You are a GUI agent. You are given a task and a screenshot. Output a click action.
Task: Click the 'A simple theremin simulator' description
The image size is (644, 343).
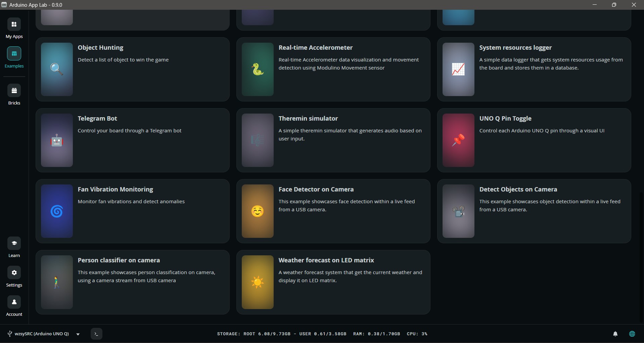click(350, 135)
